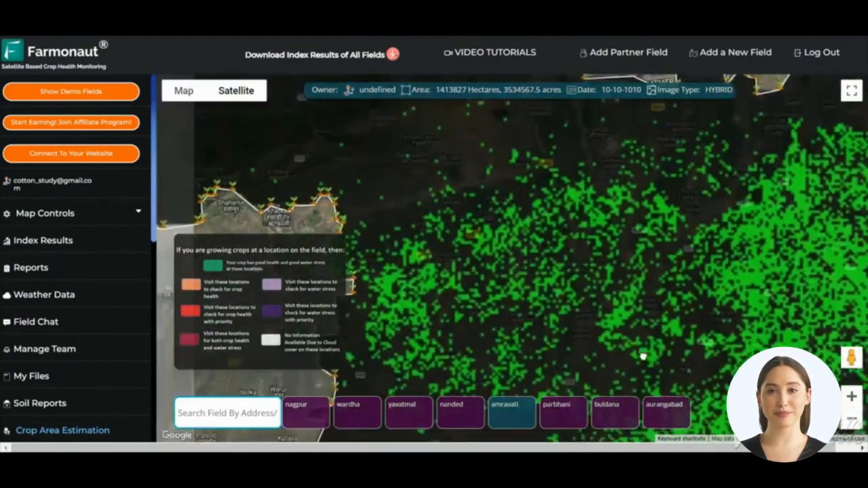Viewport: 868px width, 488px height.
Task: Click Start Earning Join Affiliate Program button
Action: pos(71,122)
